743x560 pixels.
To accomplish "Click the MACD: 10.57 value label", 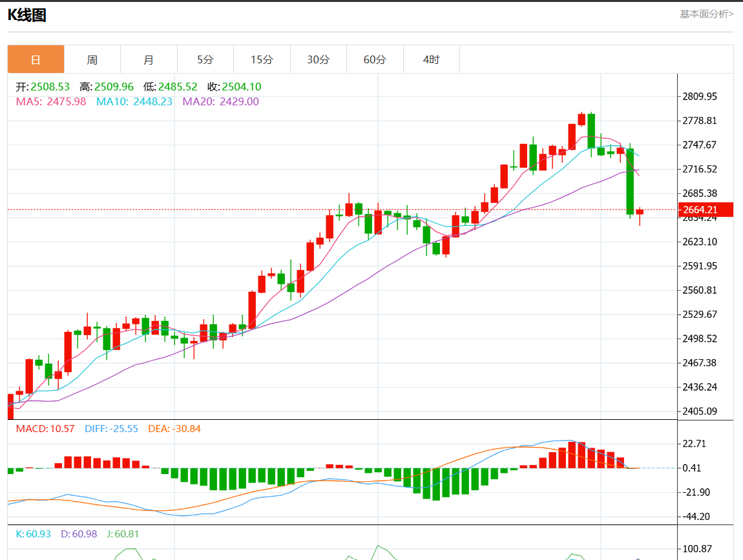I will pyautogui.click(x=45, y=429).
